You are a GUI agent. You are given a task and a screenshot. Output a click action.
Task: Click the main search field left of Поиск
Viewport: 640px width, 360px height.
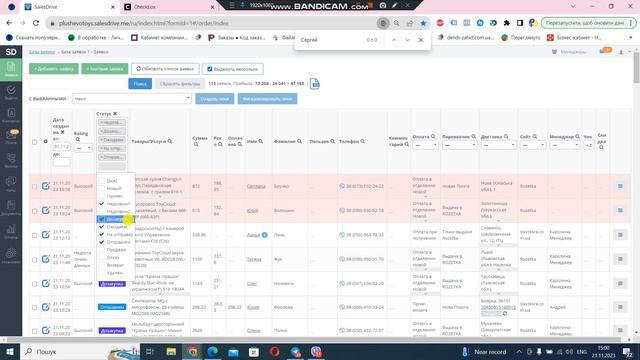78,84
